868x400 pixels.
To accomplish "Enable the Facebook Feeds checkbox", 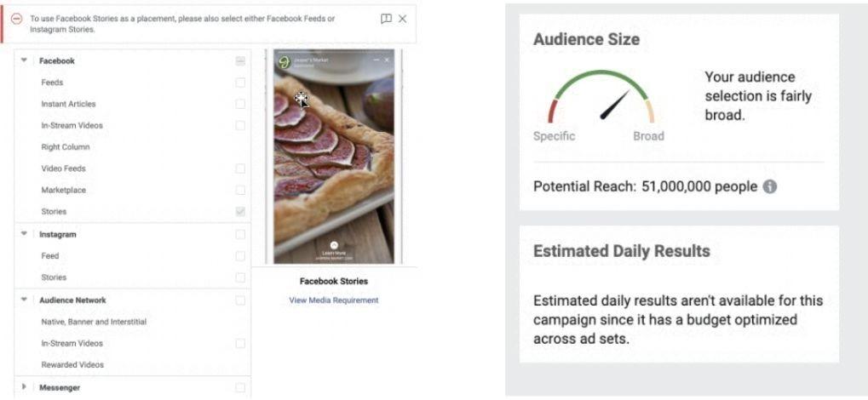I will coord(240,83).
